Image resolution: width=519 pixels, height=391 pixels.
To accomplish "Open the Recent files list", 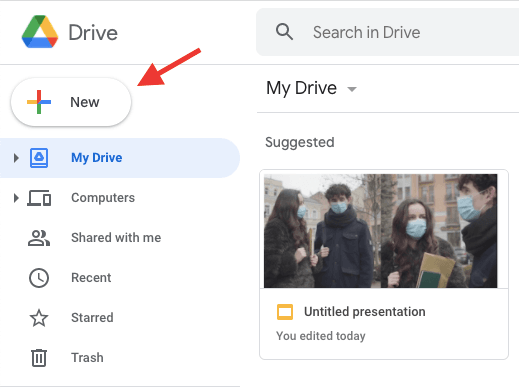I will 91,278.
